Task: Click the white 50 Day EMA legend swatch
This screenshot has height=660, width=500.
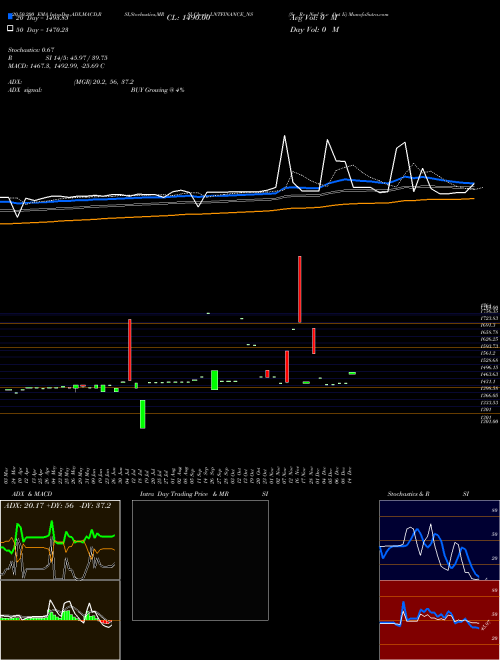Action: 11,29
